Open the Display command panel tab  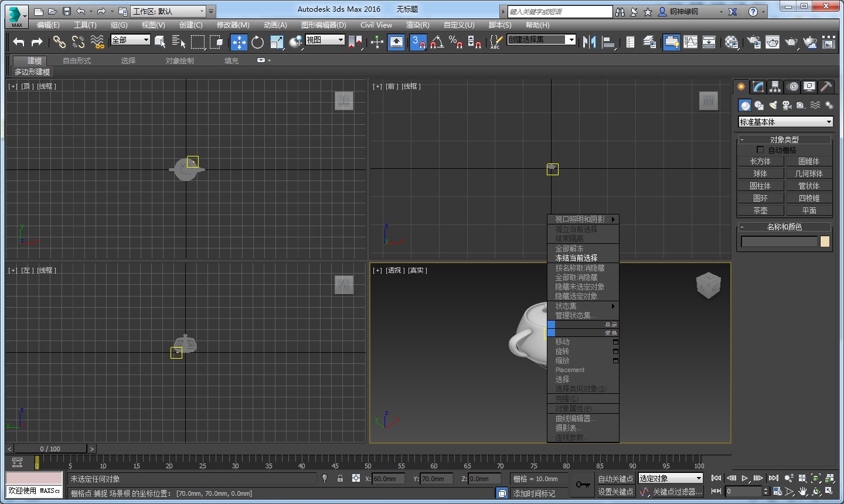[809, 87]
